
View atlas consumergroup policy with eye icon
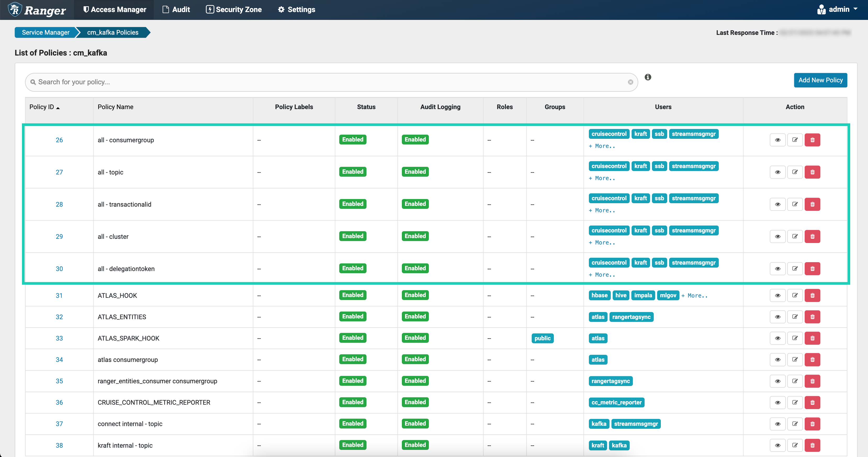click(777, 360)
